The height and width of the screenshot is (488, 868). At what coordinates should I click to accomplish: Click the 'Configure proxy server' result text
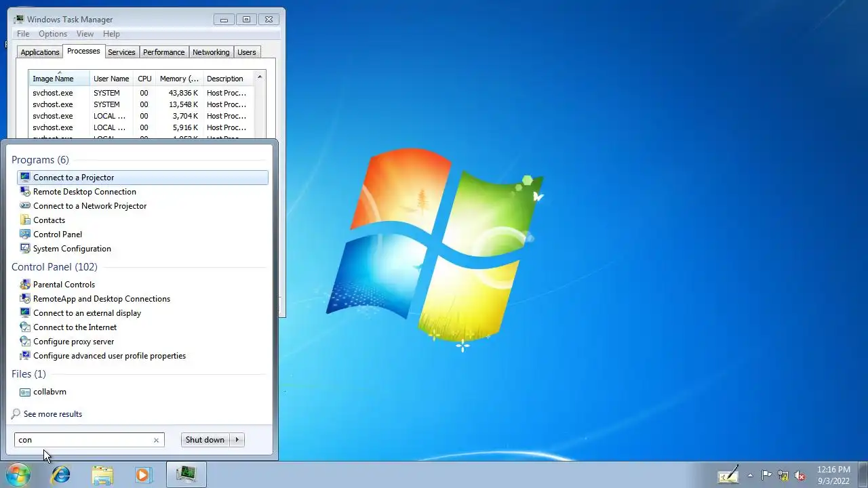(x=73, y=342)
